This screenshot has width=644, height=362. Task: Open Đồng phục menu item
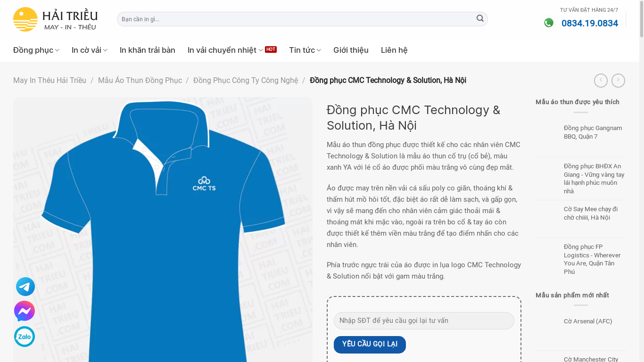33,50
